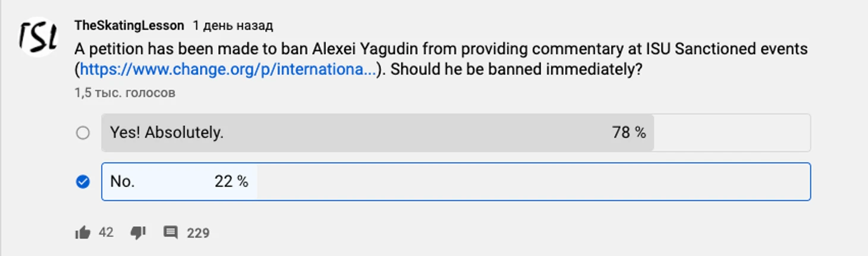Click the 78 % result label
This screenshot has height=256, width=868.
629,132
